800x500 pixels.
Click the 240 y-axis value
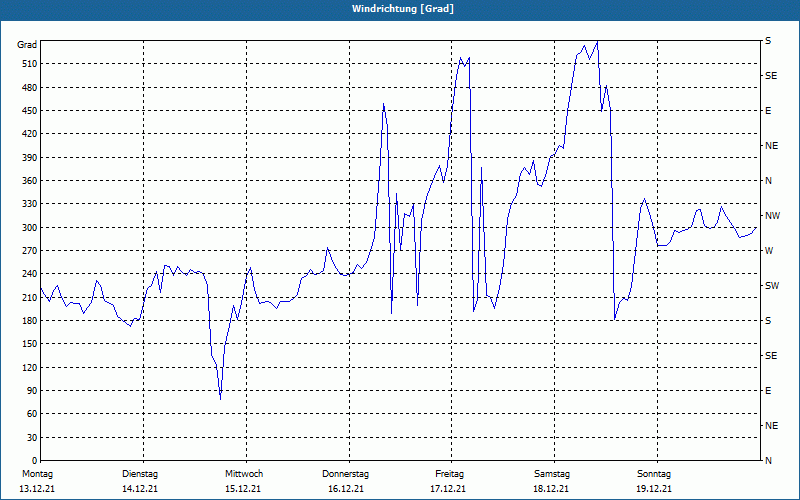coord(30,274)
